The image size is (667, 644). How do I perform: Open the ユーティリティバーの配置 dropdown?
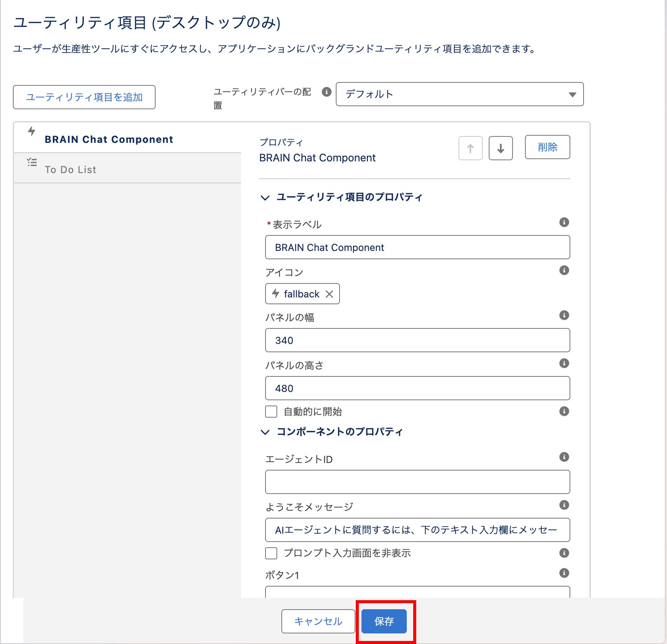pyautogui.click(x=459, y=94)
